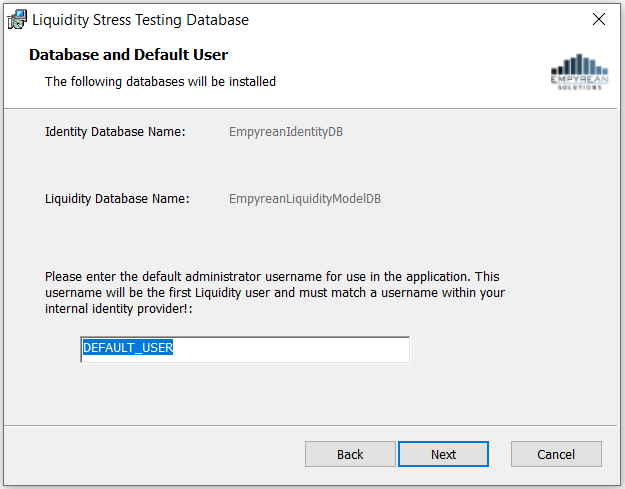Image resolution: width=625 pixels, height=489 pixels.
Task: Cancel the database installation
Action: [556, 454]
